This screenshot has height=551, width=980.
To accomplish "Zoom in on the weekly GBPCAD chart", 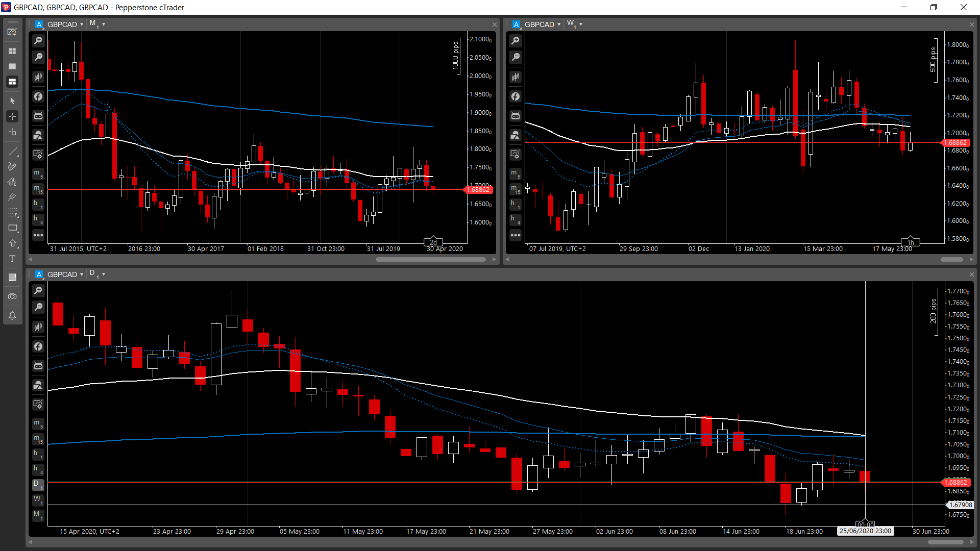I will pos(516,41).
